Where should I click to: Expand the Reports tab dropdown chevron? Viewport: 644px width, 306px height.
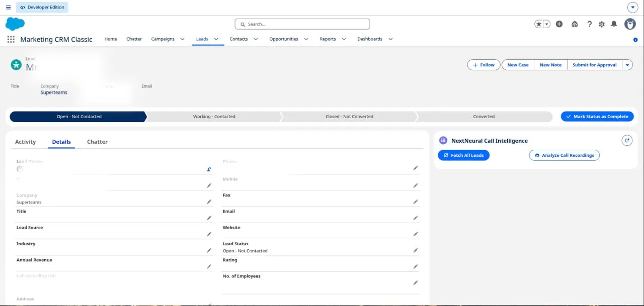click(344, 39)
